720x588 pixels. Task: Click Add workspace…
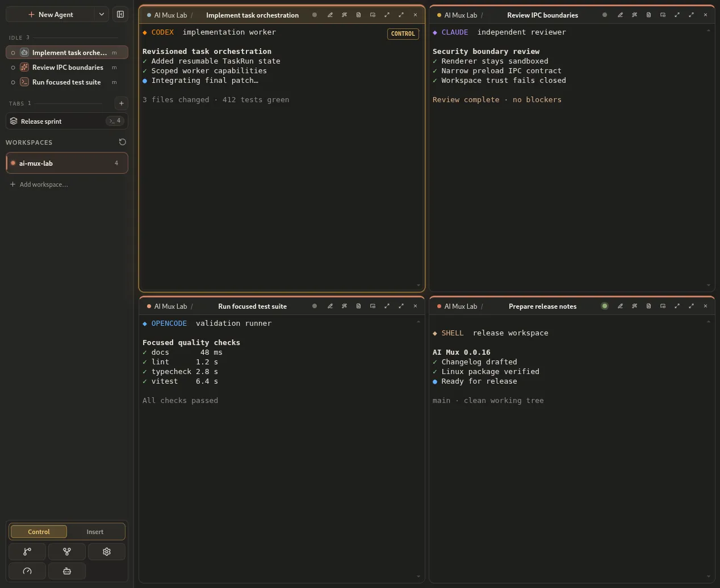pos(39,184)
